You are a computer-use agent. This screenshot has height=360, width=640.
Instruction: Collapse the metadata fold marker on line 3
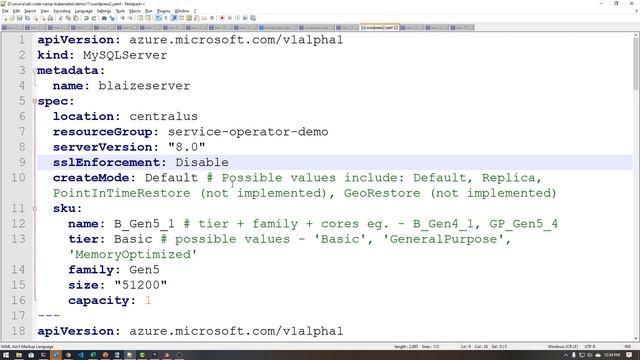35,71
